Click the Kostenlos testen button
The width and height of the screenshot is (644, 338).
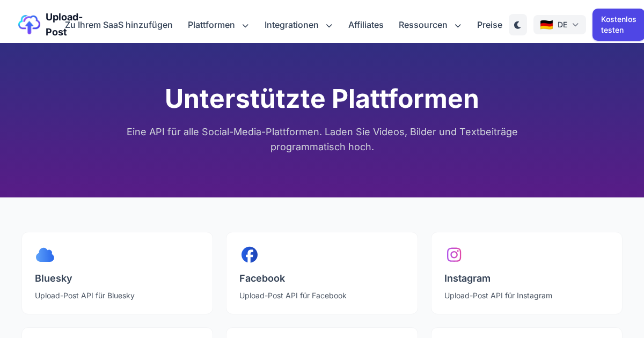pyautogui.click(x=618, y=25)
